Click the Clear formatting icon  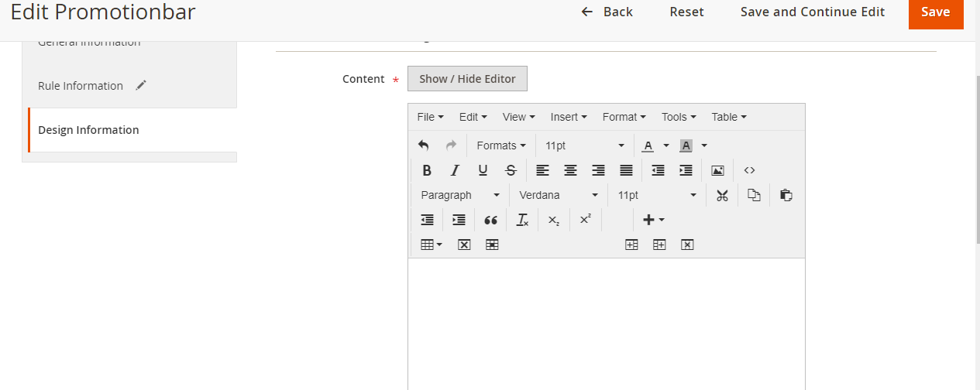(x=522, y=220)
